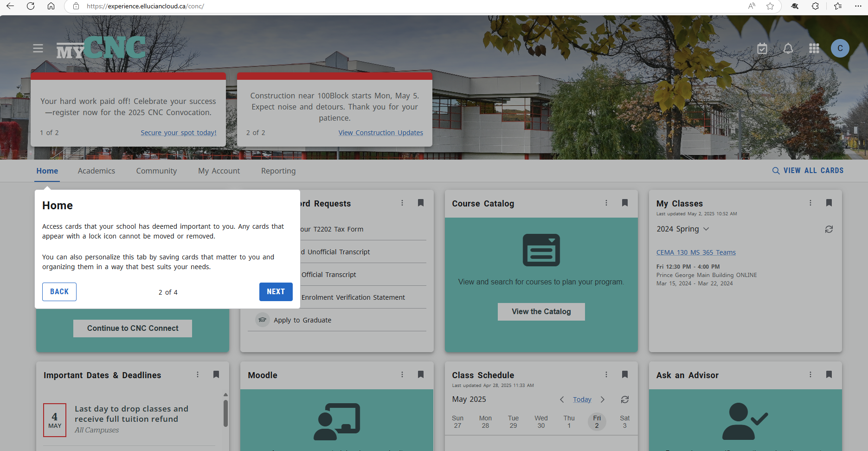The height and width of the screenshot is (451, 868).
Task: Open Important Dates card options menu
Action: click(198, 374)
